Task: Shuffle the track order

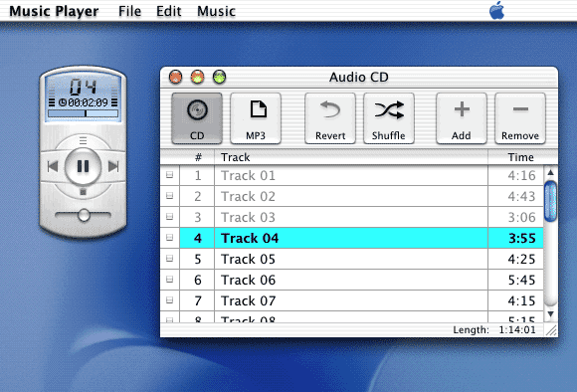Action: coord(389,117)
